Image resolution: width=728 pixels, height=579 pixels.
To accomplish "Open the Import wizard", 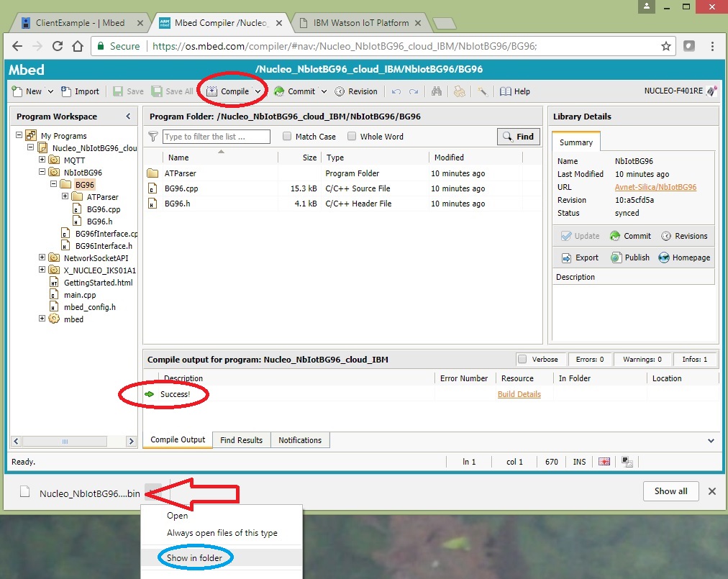I will (81, 91).
